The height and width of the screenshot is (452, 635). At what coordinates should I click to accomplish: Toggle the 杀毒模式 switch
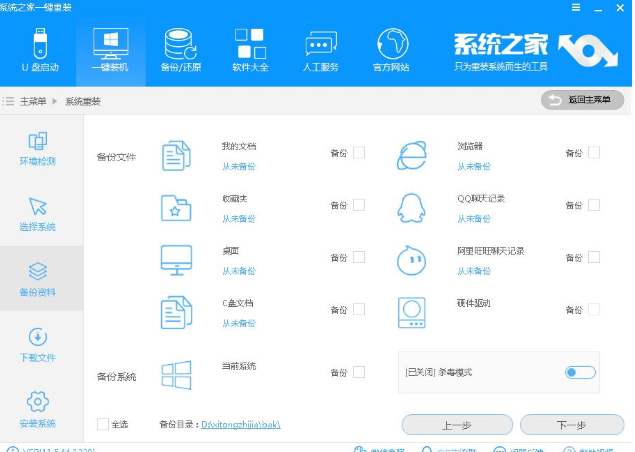pos(580,373)
